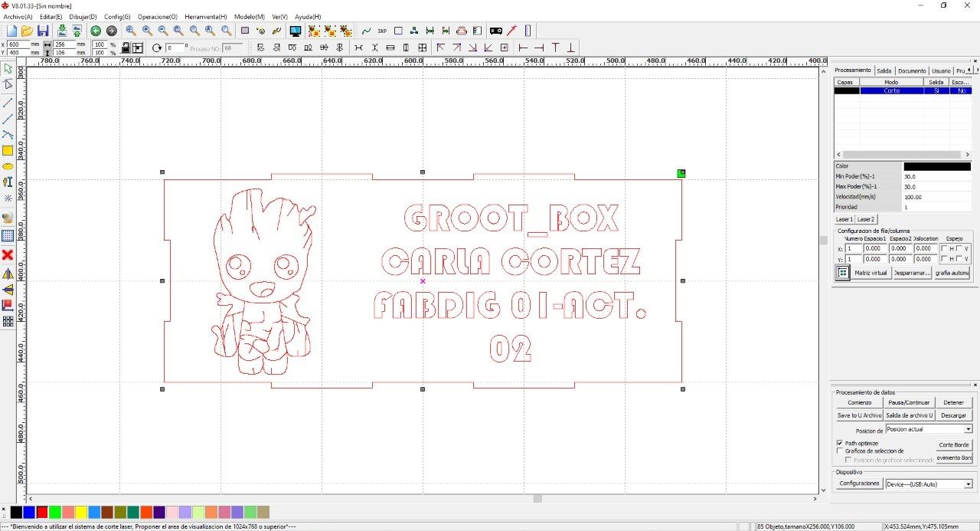Click the grid array icon beside Matriz virtual
The width and height of the screenshot is (980, 531).
point(842,273)
